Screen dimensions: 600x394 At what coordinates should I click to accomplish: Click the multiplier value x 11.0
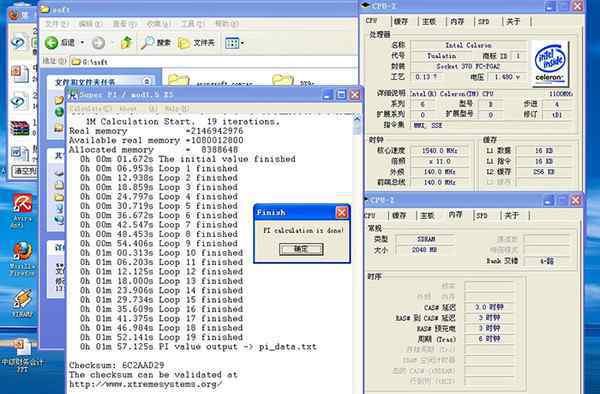click(439, 161)
